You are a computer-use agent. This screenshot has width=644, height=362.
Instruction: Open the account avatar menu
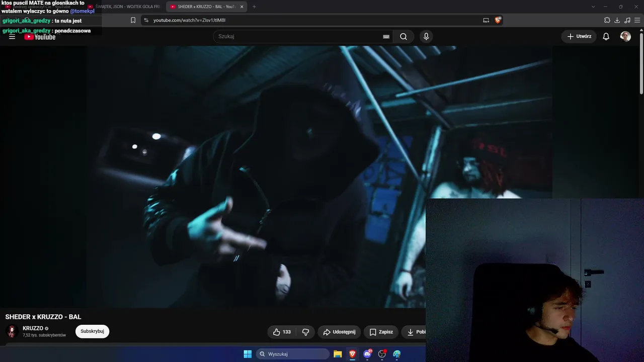pos(625,36)
